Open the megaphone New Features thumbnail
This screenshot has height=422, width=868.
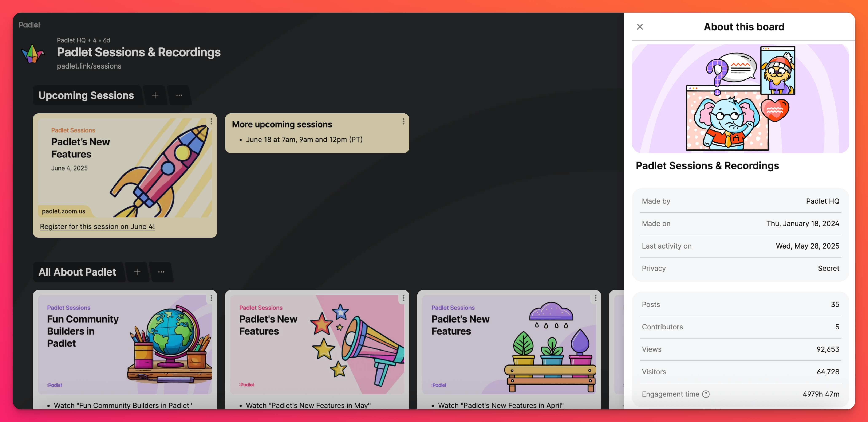317,344
